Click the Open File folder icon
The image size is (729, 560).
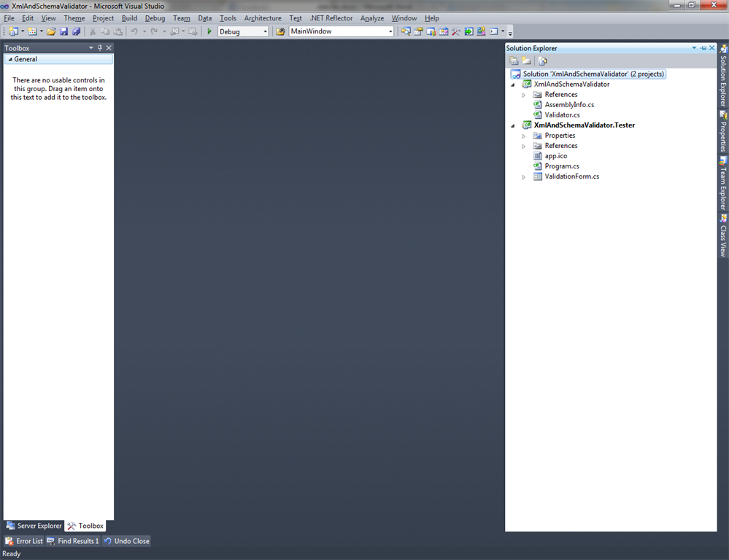(x=51, y=31)
